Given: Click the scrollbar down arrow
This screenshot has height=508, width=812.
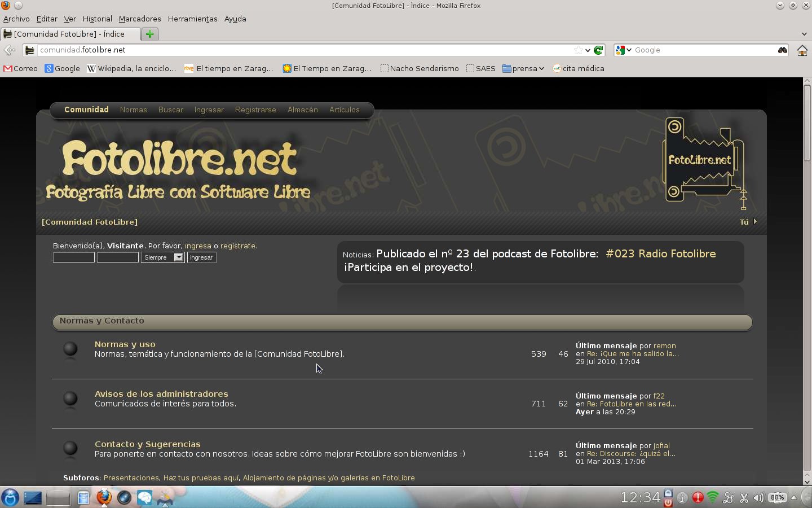Looking at the screenshot, I should pos(807,481).
